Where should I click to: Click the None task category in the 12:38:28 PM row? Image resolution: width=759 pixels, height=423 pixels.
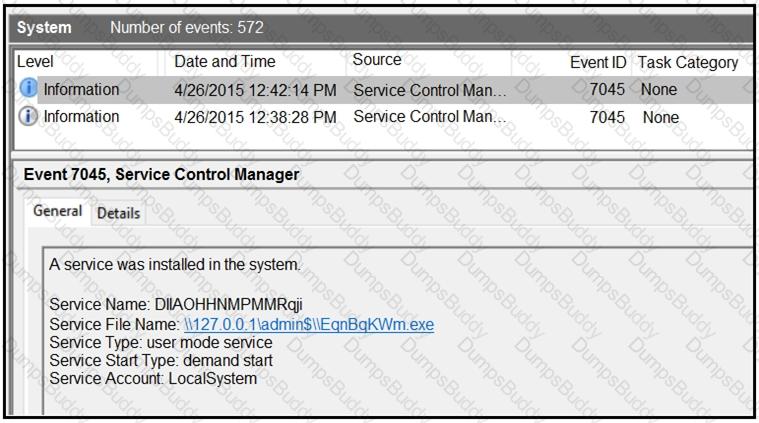coord(660,117)
